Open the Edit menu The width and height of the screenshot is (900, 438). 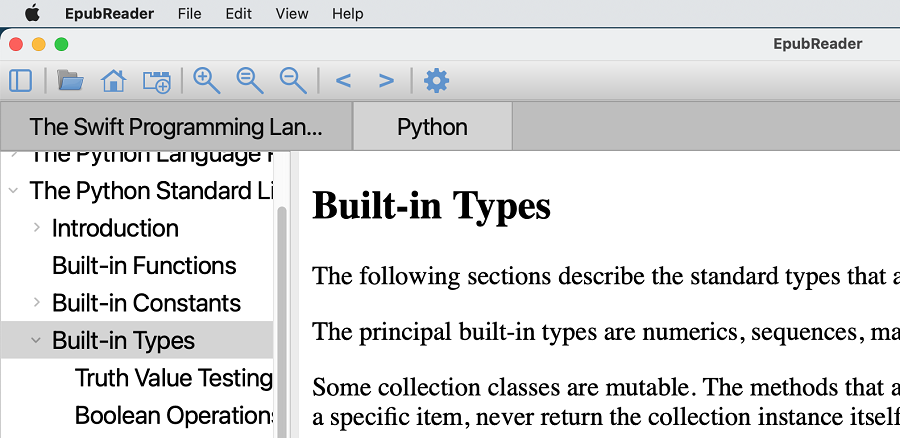(x=238, y=13)
